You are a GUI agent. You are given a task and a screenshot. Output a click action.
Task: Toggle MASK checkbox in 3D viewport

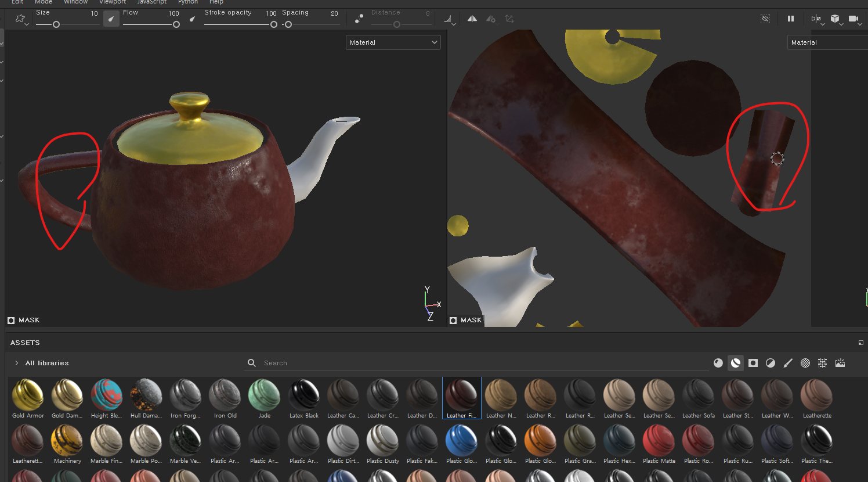click(11, 321)
